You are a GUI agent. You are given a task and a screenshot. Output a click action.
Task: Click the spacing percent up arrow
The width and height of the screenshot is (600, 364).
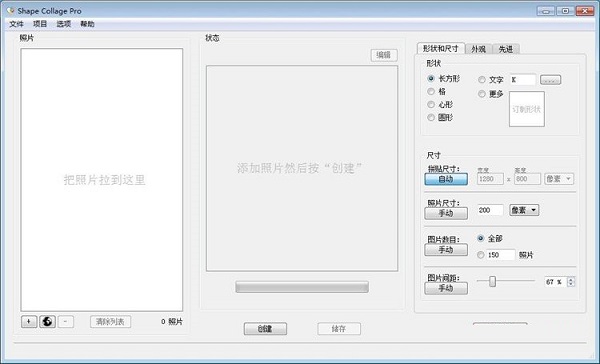pyautogui.click(x=571, y=279)
